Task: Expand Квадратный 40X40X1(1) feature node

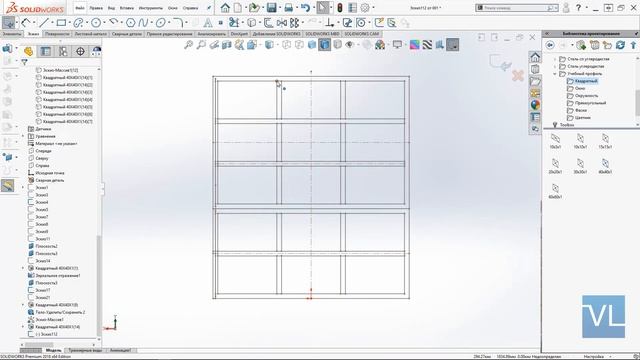Action: [x=23, y=268]
